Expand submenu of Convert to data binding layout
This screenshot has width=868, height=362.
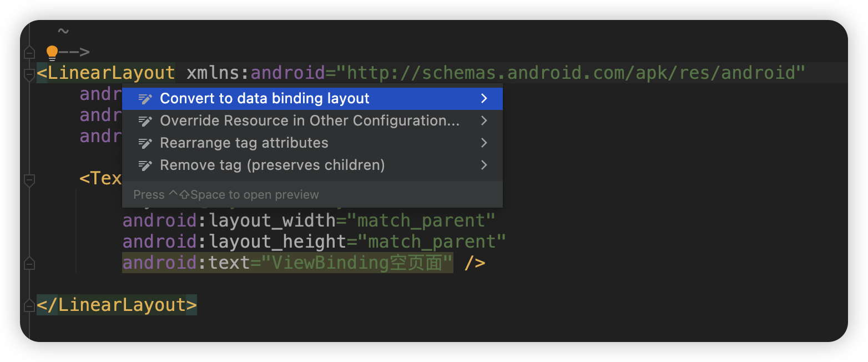click(x=484, y=98)
